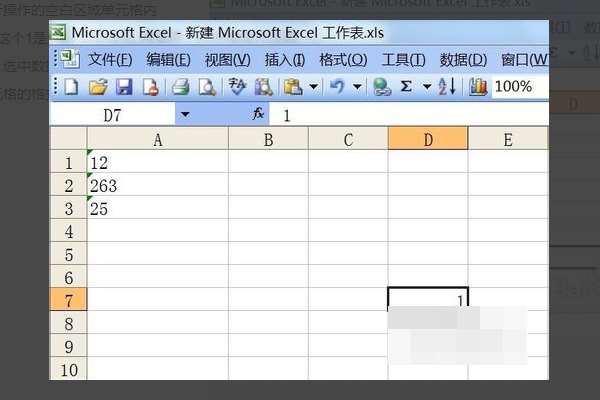The image size is (600, 400).
Task: Expand the Undo history dropdown arrow
Action: coord(357,87)
